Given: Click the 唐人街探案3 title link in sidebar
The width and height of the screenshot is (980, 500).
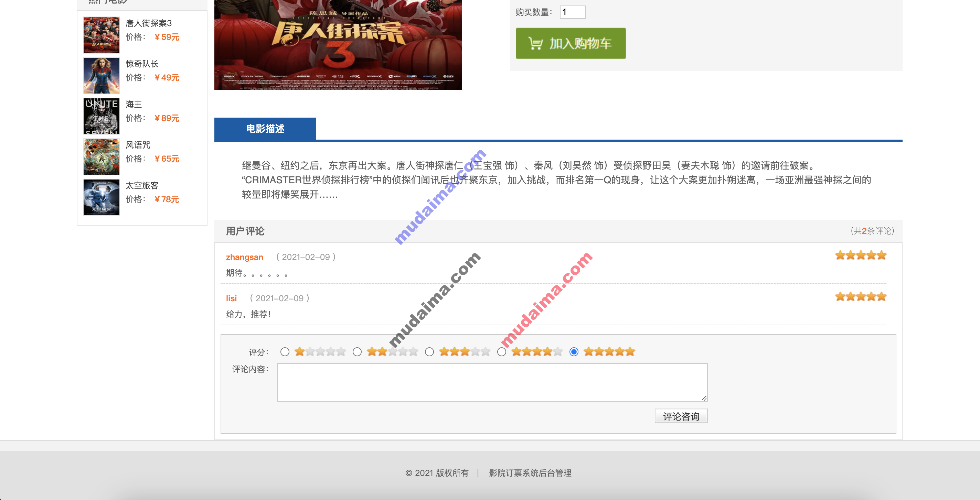Looking at the screenshot, I should 149,23.
